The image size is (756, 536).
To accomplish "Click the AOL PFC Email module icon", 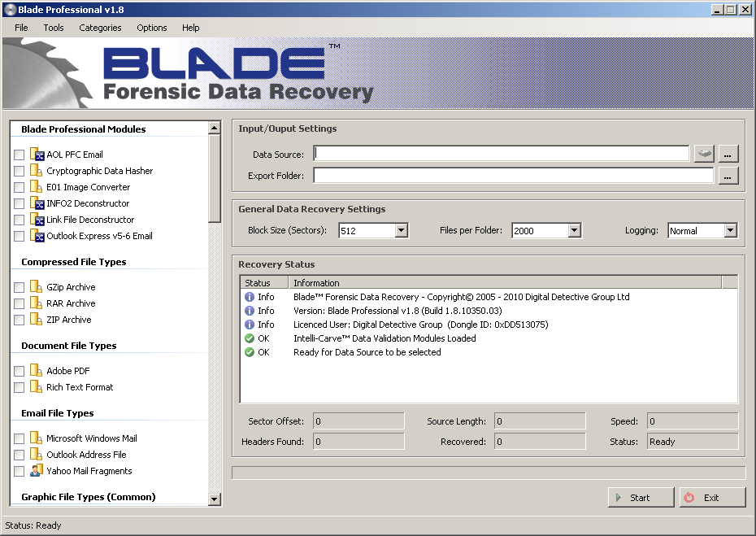I will click(37, 155).
